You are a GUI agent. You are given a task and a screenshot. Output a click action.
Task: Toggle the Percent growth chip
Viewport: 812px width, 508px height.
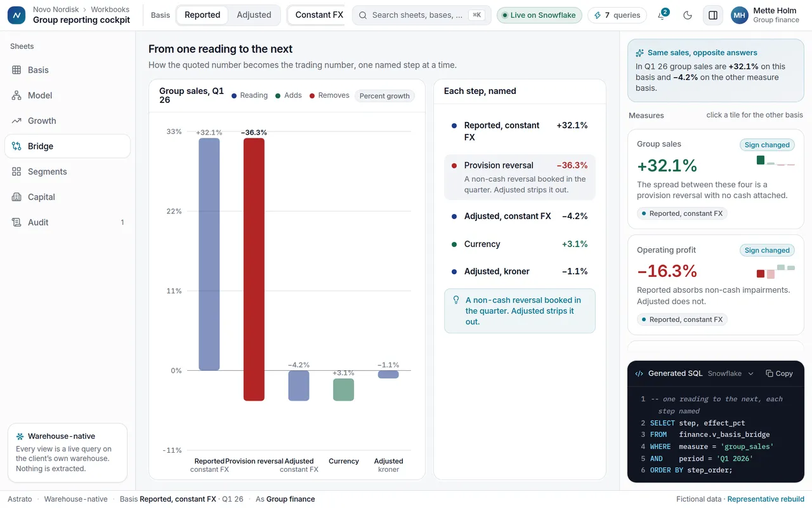384,96
